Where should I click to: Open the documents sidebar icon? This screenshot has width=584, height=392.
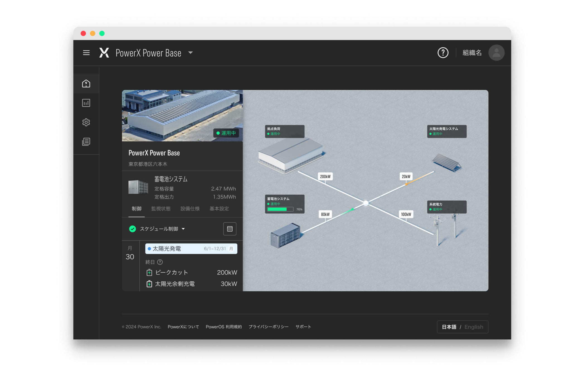86,142
